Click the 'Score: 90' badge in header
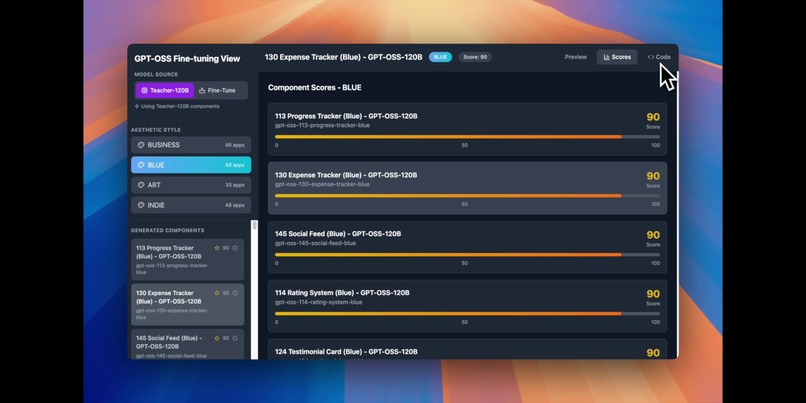Screen dimensions: 806x403 (x=475, y=57)
